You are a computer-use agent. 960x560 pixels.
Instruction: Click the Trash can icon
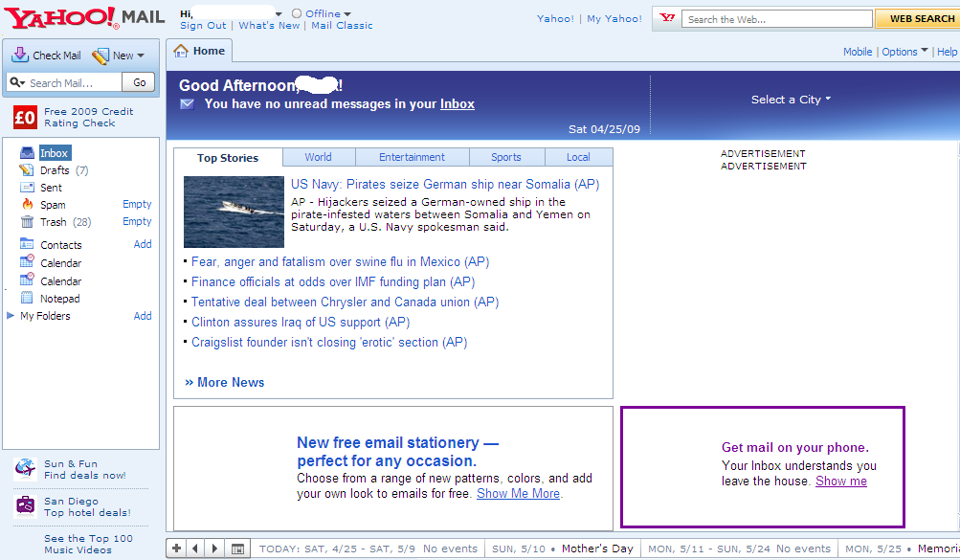pyautogui.click(x=27, y=221)
